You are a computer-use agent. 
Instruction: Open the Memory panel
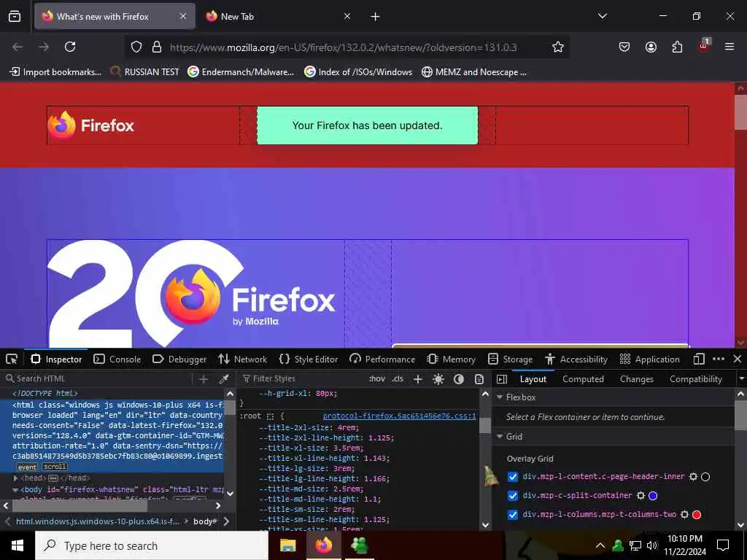pos(451,359)
